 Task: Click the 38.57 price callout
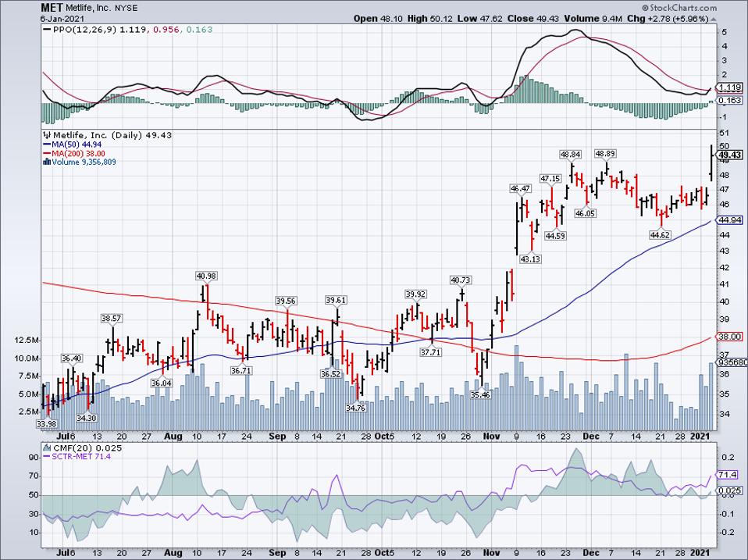112,318
